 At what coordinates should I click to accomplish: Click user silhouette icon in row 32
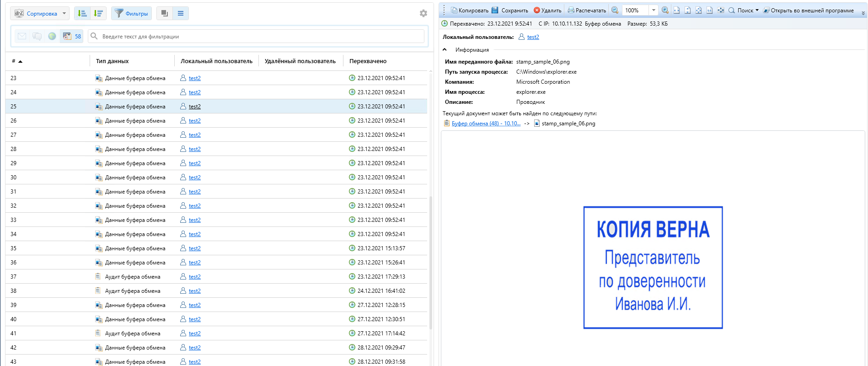click(x=183, y=205)
